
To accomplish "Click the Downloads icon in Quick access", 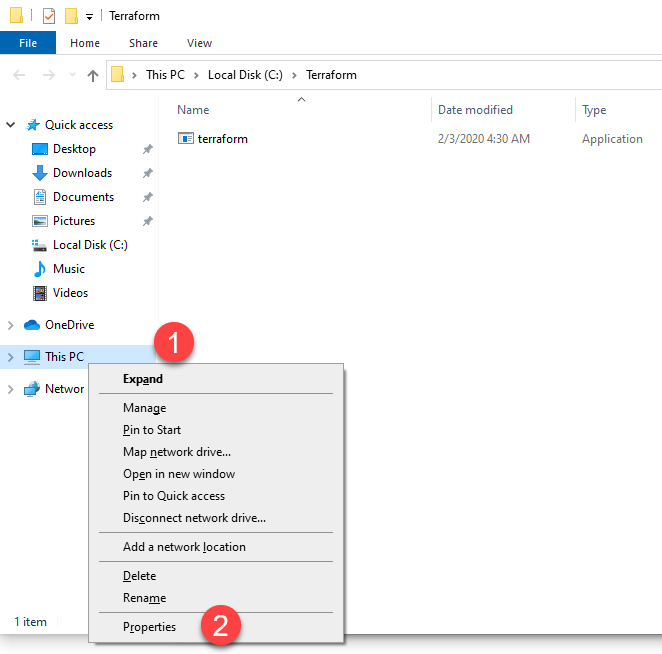I will (x=40, y=173).
